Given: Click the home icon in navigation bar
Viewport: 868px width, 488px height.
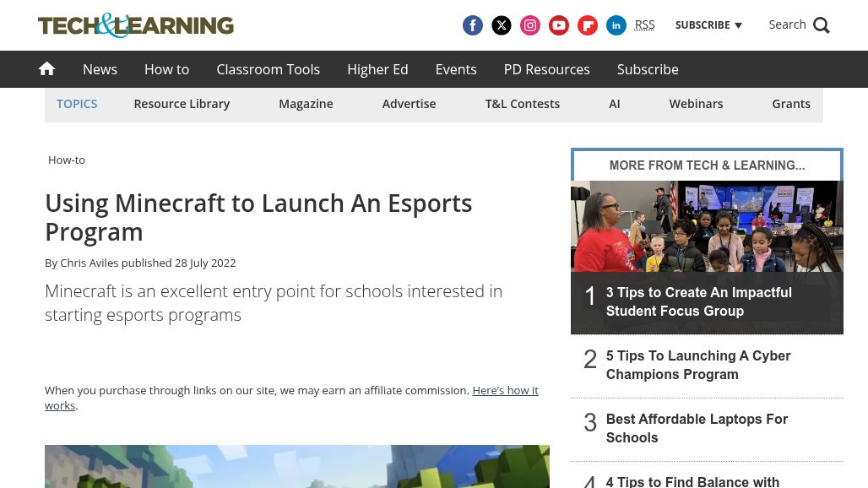Looking at the screenshot, I should [x=47, y=68].
